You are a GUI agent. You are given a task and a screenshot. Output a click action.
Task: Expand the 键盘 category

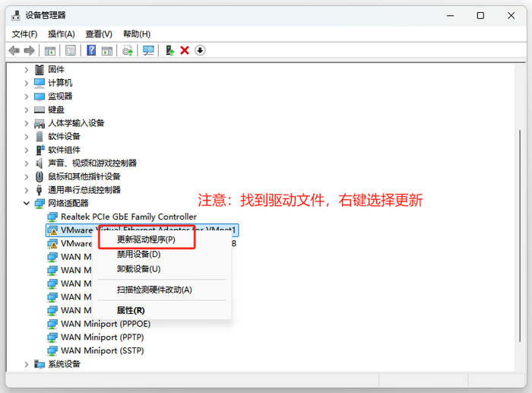pos(26,110)
